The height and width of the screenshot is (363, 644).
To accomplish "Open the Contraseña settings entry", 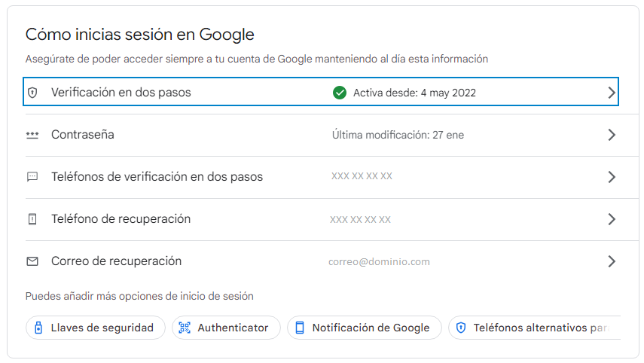I will 332,135.
